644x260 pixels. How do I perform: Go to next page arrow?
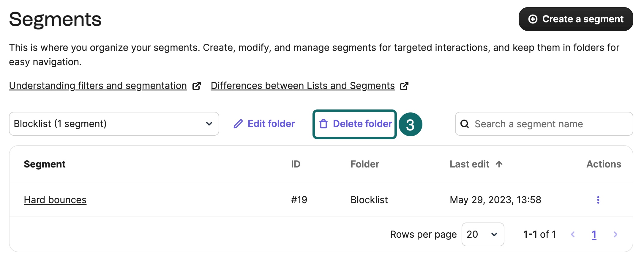(x=615, y=234)
